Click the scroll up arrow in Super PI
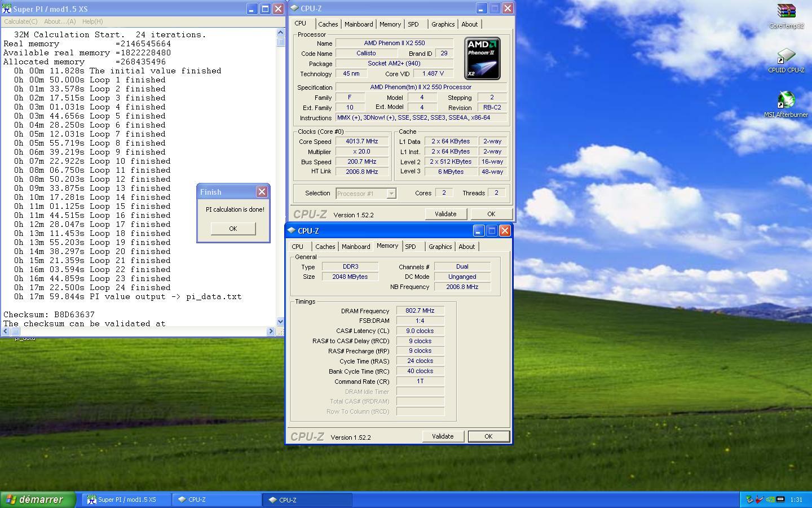 tap(281, 33)
